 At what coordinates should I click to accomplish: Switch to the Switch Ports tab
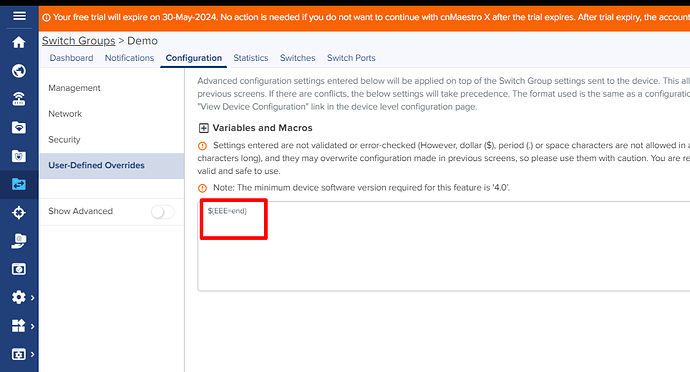[351, 58]
